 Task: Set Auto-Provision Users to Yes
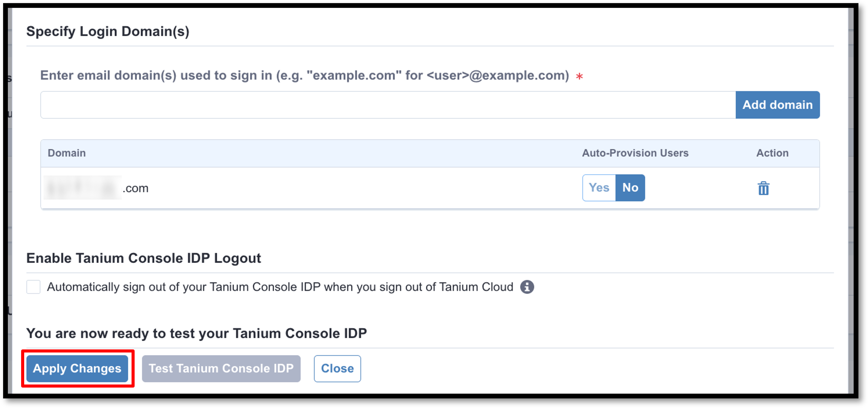point(599,188)
